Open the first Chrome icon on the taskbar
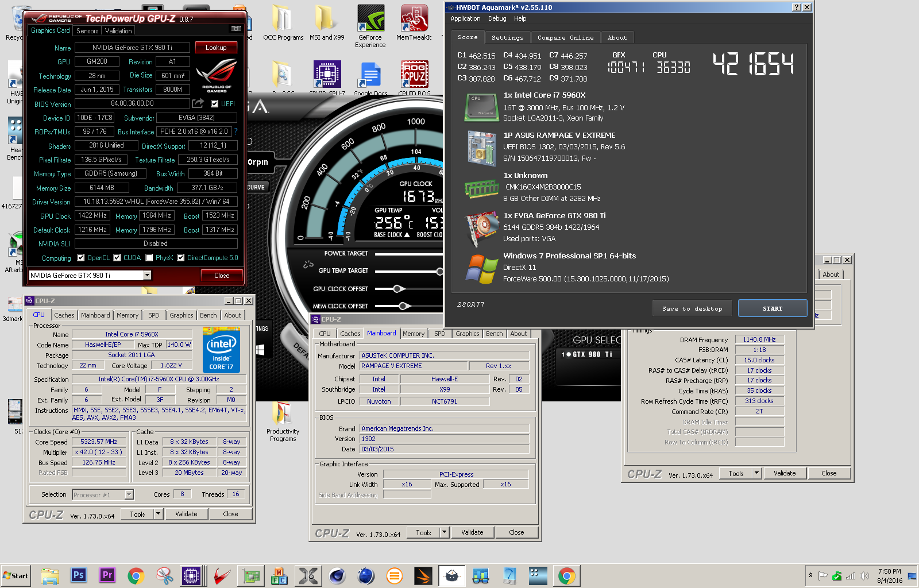 click(136, 575)
